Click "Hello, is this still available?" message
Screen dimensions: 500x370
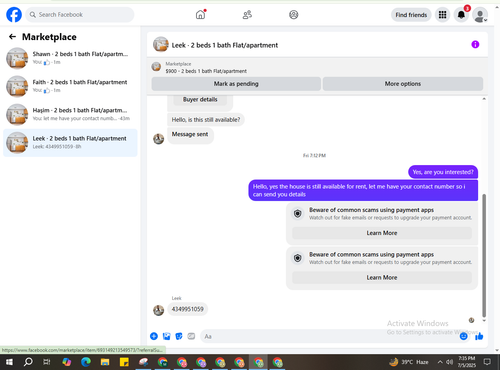(206, 120)
